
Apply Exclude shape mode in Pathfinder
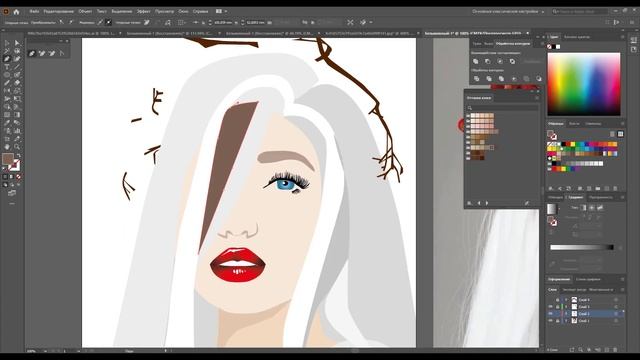[x=512, y=61]
